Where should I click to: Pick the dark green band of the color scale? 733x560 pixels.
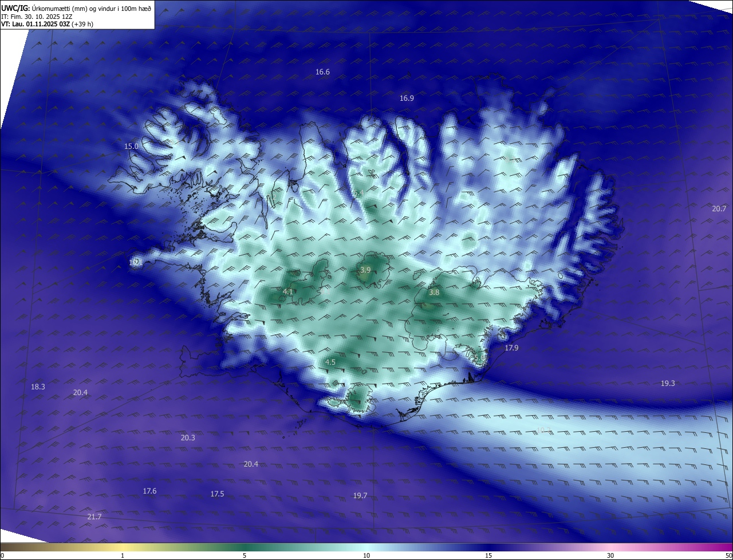245,547
